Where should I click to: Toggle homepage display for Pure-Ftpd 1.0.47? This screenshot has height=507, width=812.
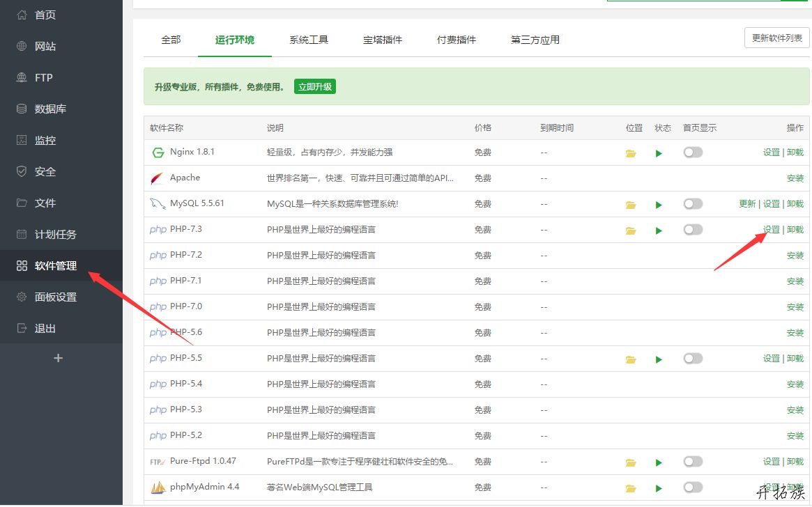pyautogui.click(x=693, y=461)
